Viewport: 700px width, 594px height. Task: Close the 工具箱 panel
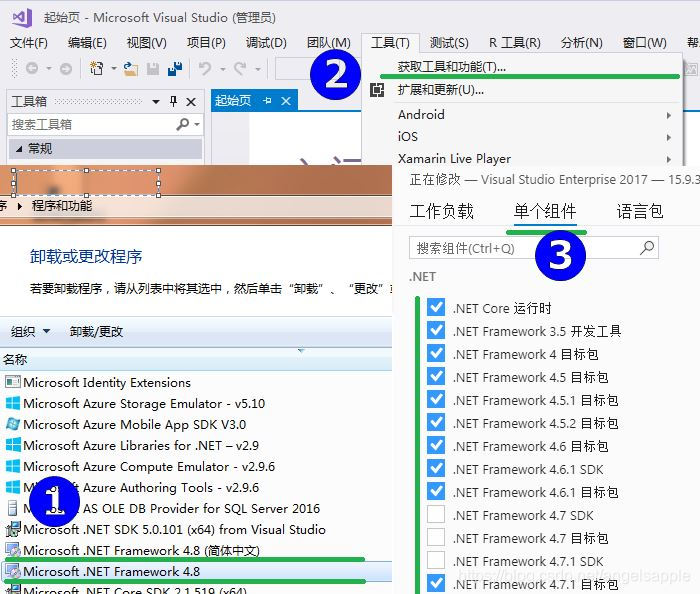[x=191, y=102]
